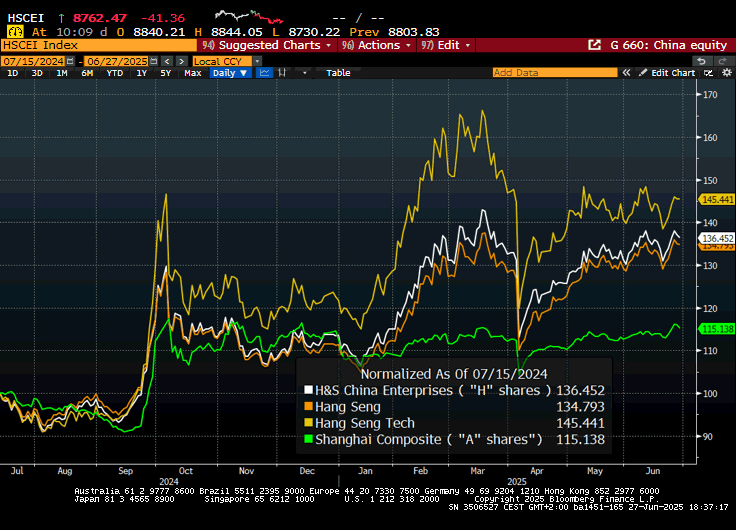Click the Mar x-axis month label

click(x=477, y=471)
